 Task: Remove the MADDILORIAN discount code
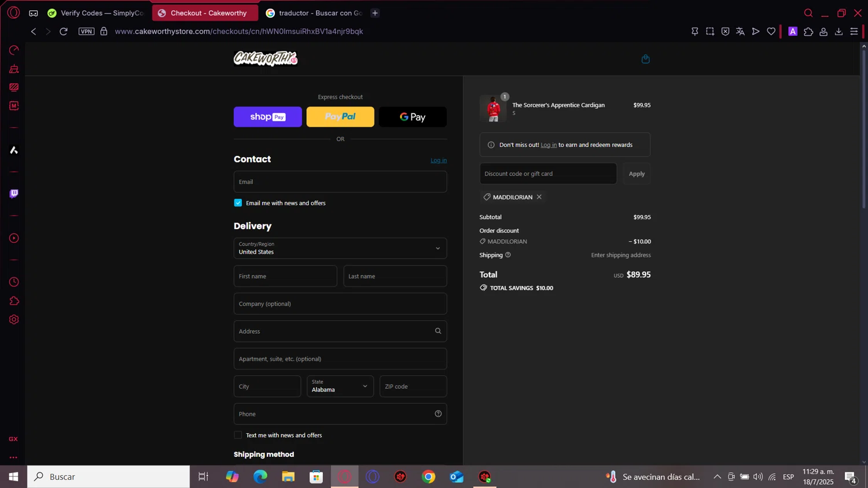tap(539, 197)
